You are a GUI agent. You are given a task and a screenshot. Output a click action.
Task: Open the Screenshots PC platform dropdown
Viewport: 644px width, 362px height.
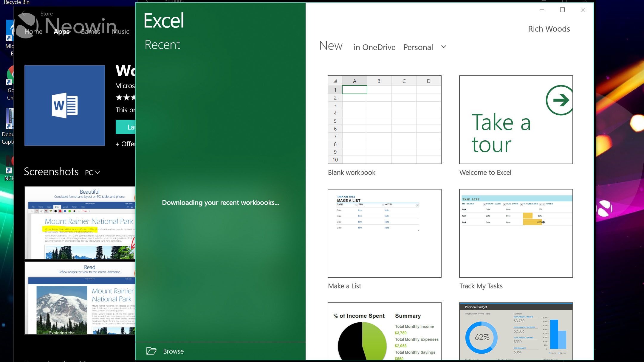click(92, 173)
